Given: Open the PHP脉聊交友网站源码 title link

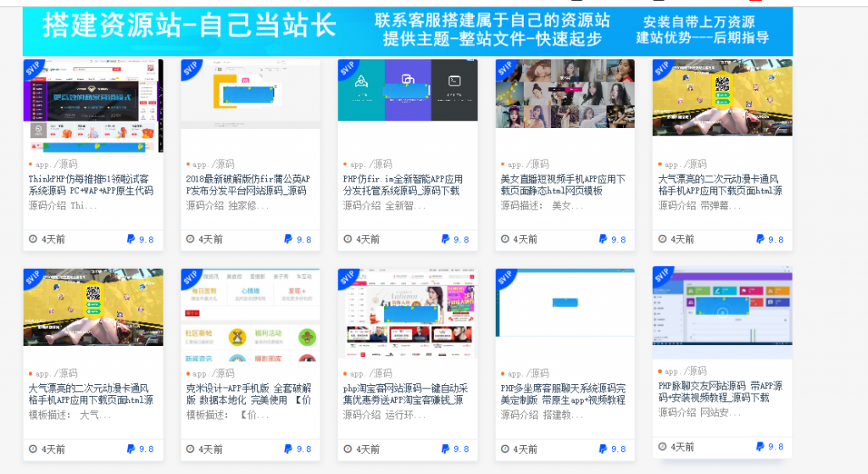Looking at the screenshot, I should 721,392.
